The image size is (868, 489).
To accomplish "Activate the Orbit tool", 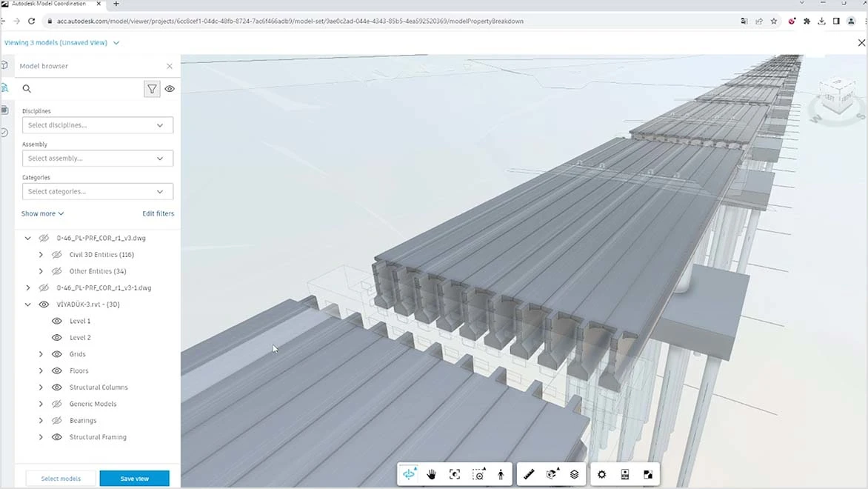I will [410, 473].
